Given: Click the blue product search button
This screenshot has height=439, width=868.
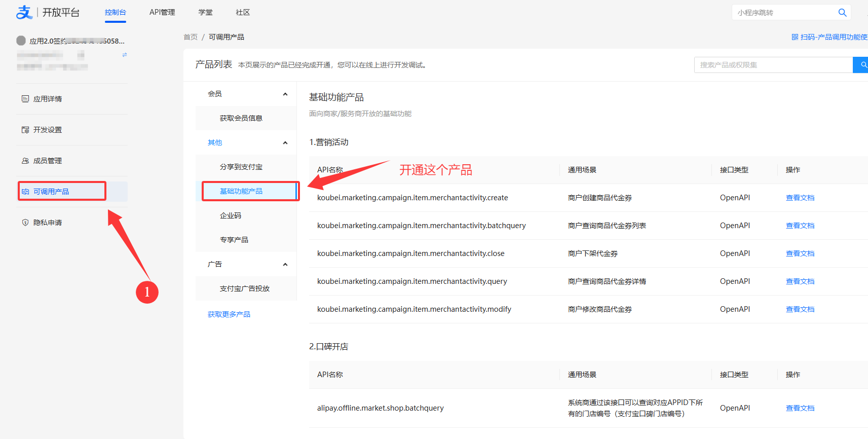Looking at the screenshot, I should point(862,65).
